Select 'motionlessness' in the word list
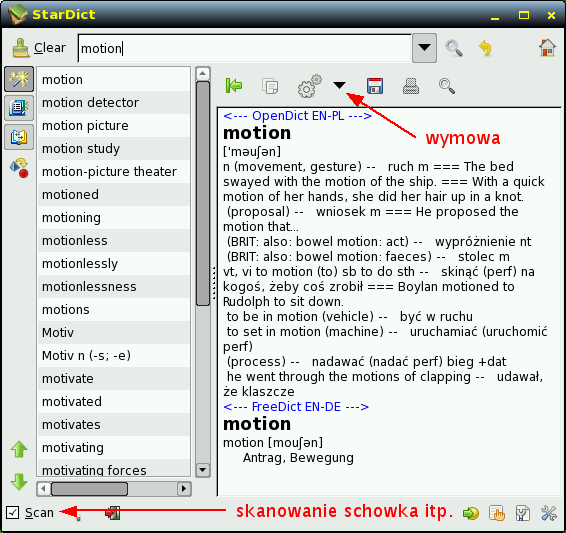This screenshot has height=533, width=566. point(114,287)
